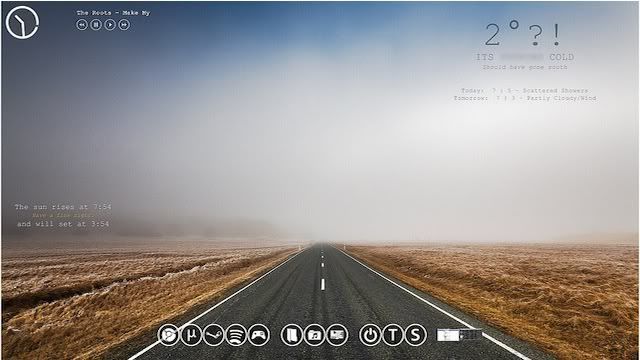This screenshot has height=360, width=640.
Task: Play the current song
Action: point(110,25)
